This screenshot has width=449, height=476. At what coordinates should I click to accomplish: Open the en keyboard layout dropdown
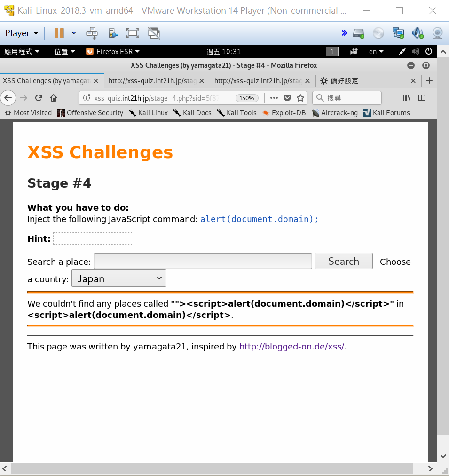376,52
